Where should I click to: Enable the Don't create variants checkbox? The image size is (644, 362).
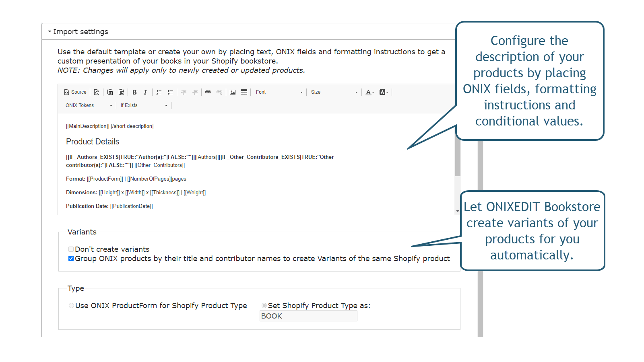[71, 249]
